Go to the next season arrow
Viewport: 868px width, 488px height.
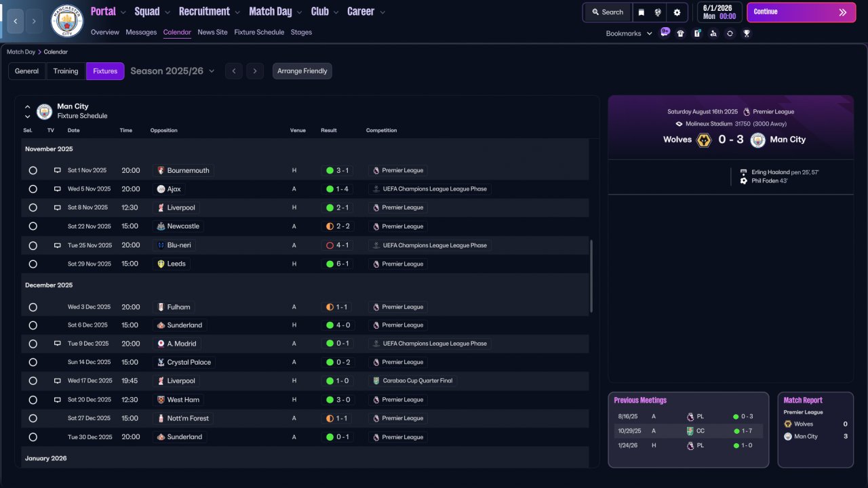coord(255,71)
